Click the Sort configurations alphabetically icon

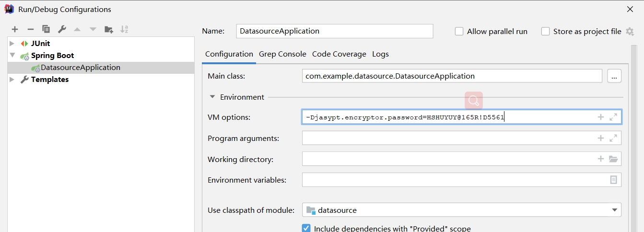coord(124,30)
